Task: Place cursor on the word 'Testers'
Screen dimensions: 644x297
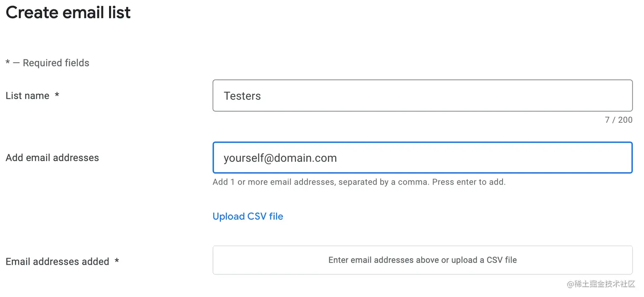Action: [242, 96]
